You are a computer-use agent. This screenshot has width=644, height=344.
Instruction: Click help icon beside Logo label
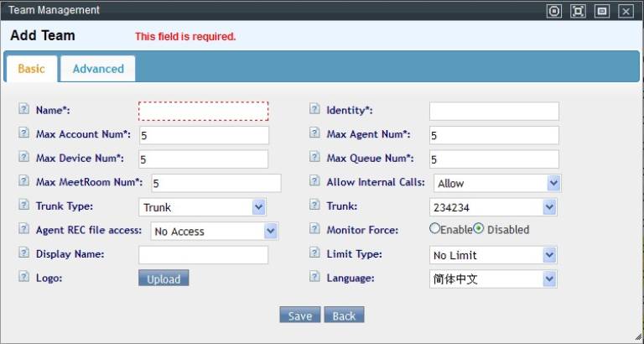point(23,277)
